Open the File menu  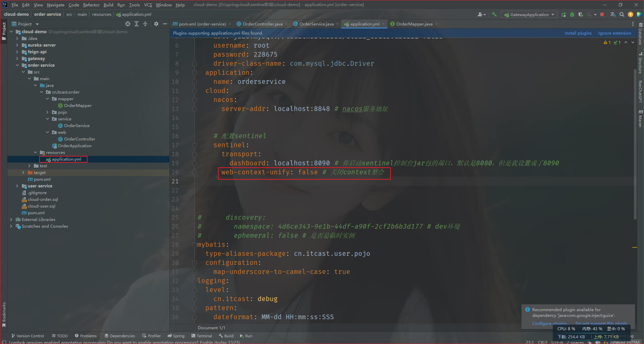click(15, 5)
